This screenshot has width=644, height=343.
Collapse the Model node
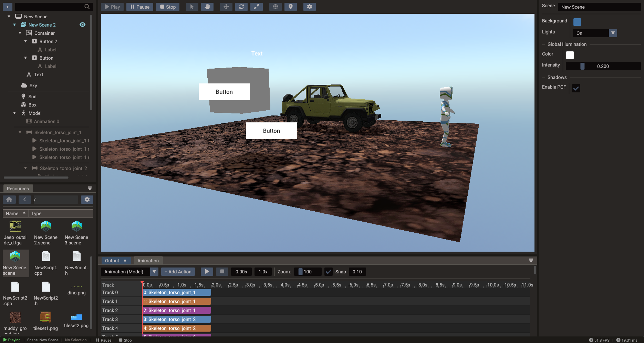pos(14,113)
